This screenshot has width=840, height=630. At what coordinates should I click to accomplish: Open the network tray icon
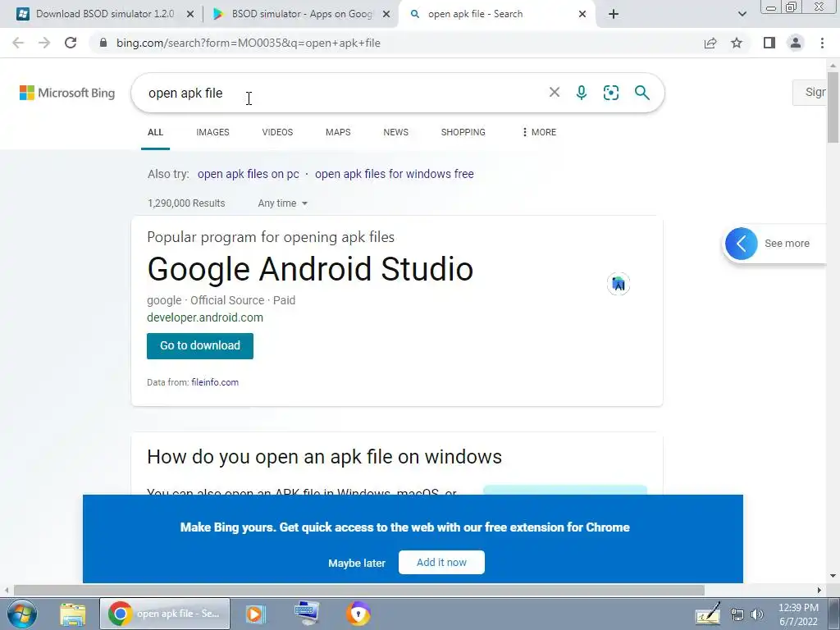[737, 615]
